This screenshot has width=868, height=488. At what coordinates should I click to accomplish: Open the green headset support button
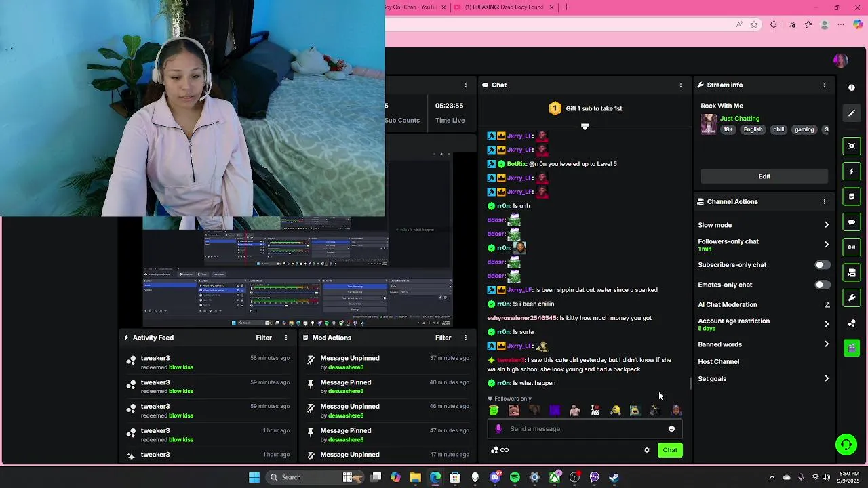[x=846, y=445]
